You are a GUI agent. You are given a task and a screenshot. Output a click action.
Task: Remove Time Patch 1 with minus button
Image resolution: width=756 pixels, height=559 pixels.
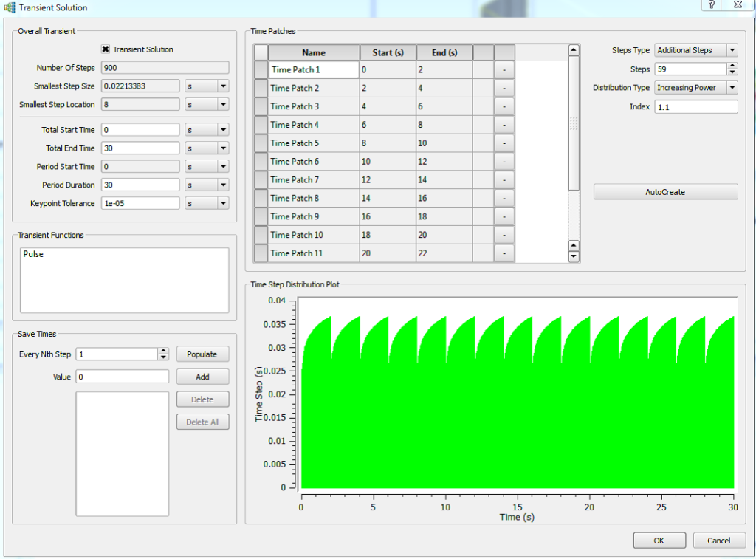[504, 69]
